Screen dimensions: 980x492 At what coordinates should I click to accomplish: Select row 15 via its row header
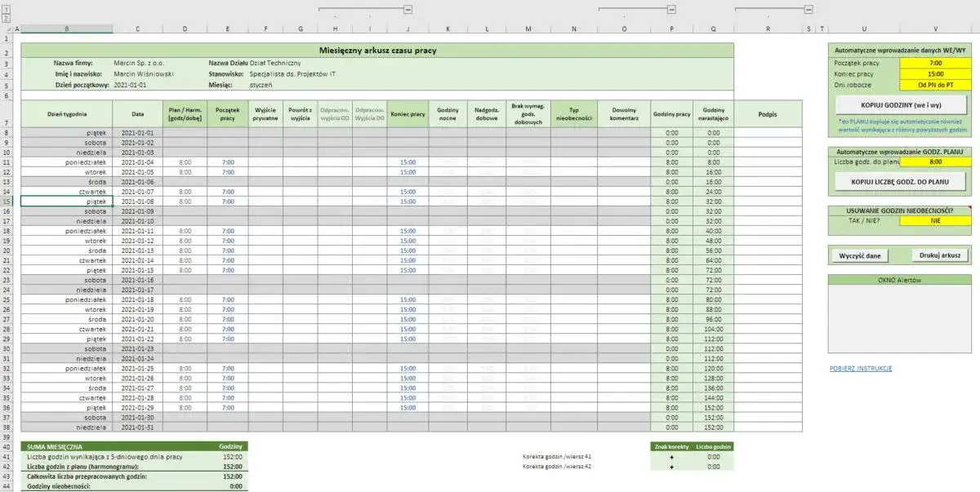(8, 202)
